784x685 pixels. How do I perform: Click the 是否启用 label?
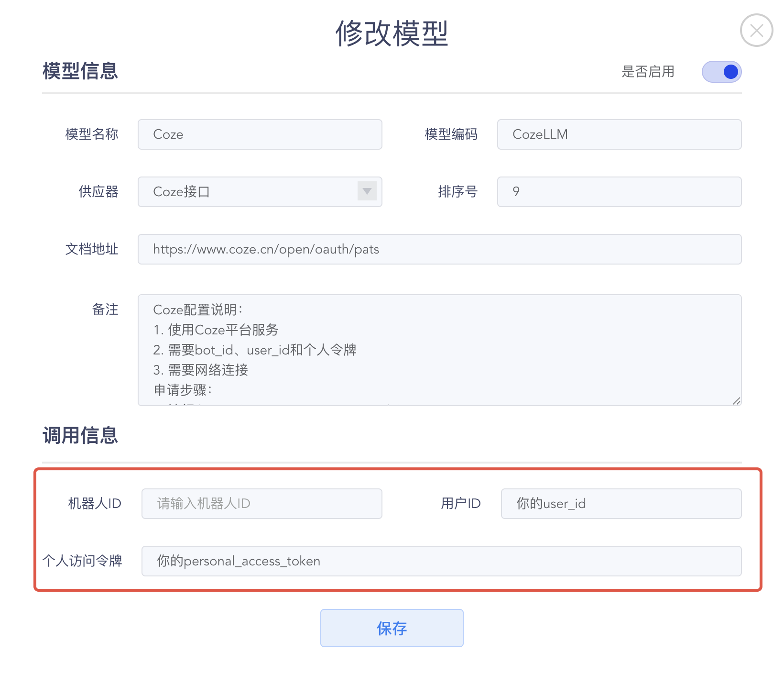(x=648, y=72)
